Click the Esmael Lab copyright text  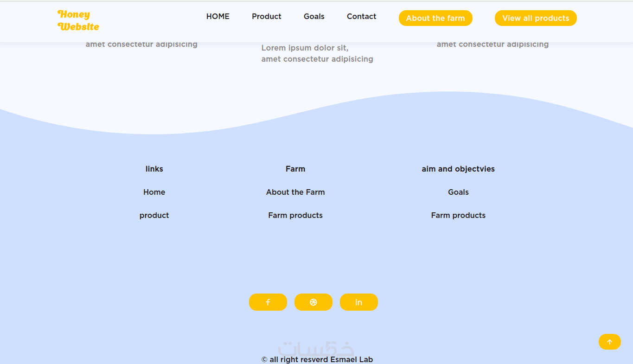pyautogui.click(x=317, y=359)
